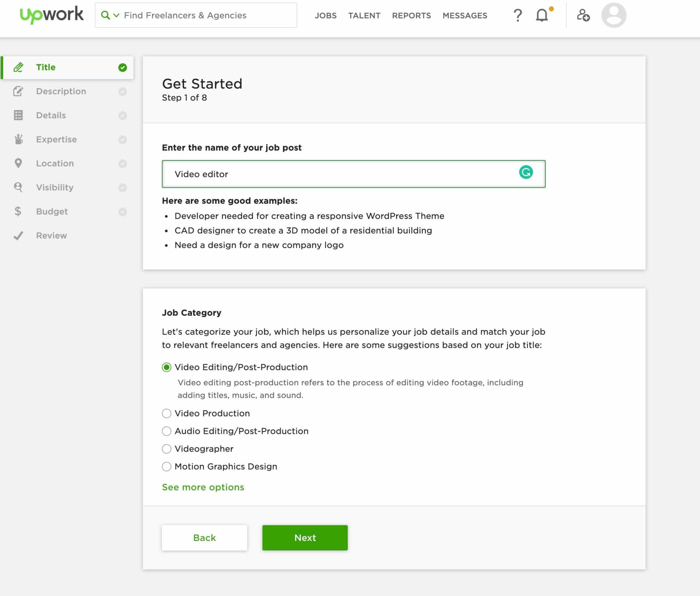Click the Details step status checkmark
The width and height of the screenshot is (700, 596).
tap(122, 116)
